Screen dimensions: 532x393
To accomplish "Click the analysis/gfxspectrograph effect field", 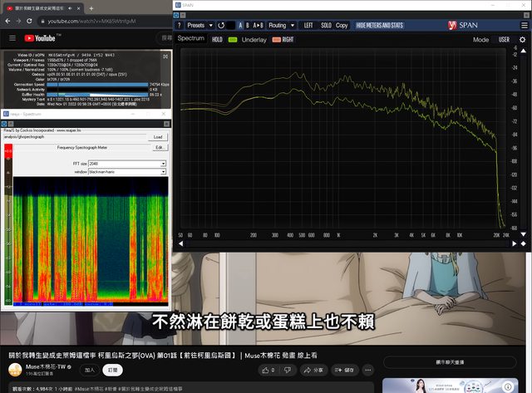I will (x=76, y=137).
